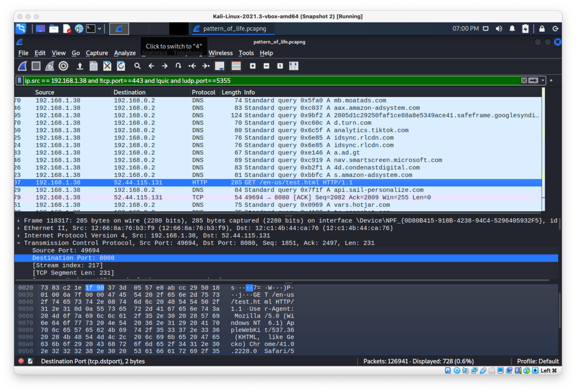Screen dimensions: 576x392
Task: Open the Kali applications menu icon
Action: [x=21, y=29]
